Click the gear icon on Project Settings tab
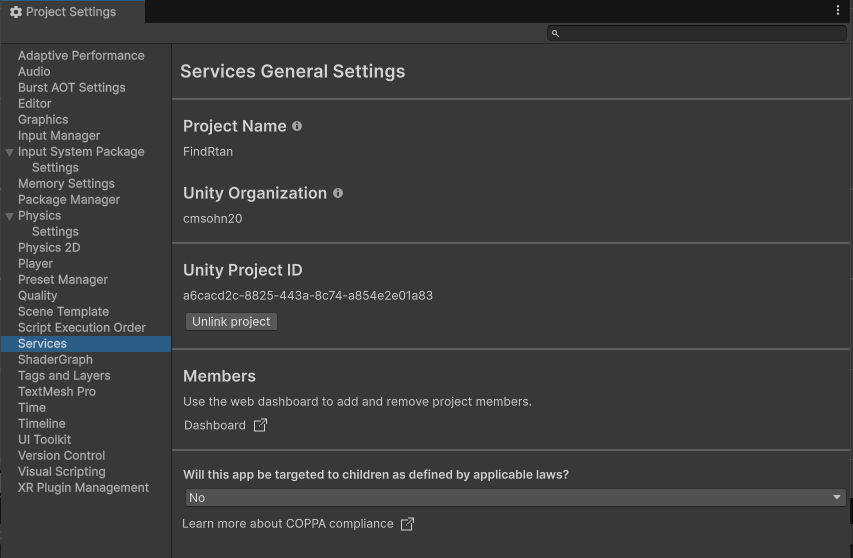 pos(15,12)
